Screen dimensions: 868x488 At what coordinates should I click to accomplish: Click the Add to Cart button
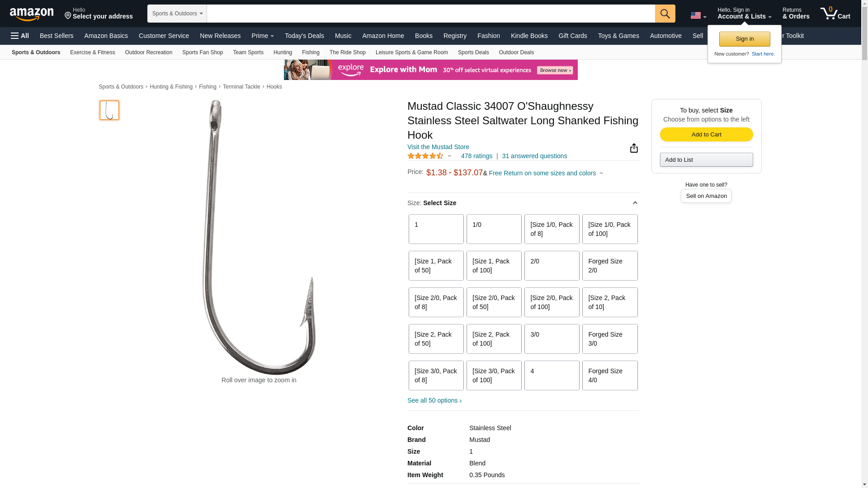point(706,134)
